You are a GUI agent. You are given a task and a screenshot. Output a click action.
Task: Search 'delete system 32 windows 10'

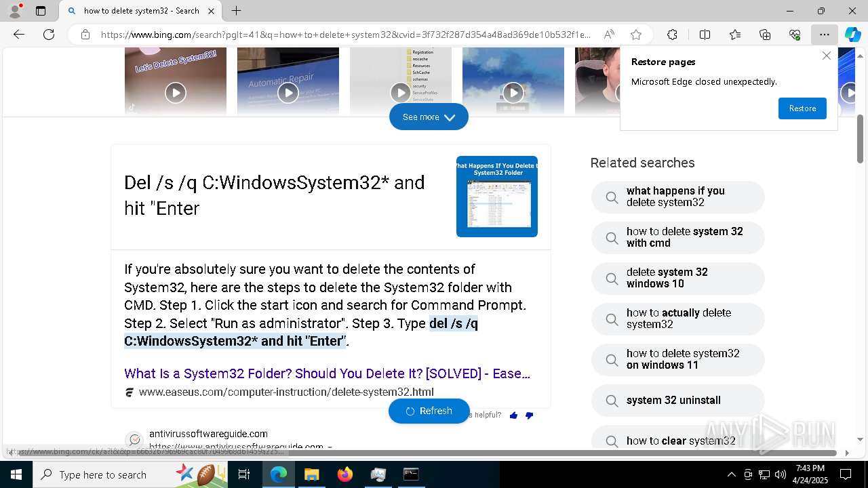pyautogui.click(x=678, y=278)
